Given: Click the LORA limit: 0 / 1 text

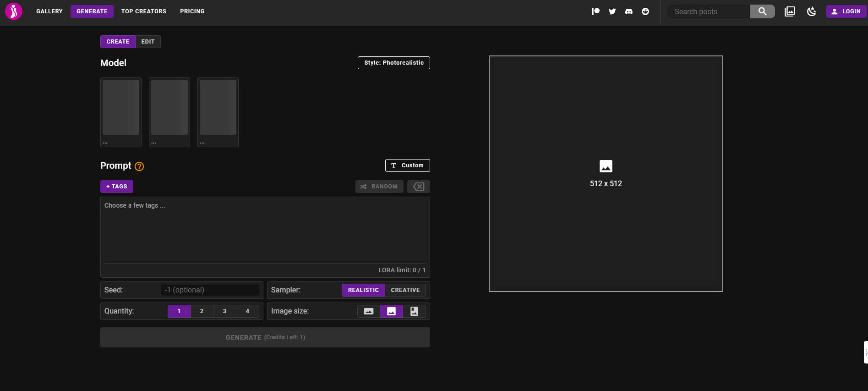Looking at the screenshot, I should (402, 270).
